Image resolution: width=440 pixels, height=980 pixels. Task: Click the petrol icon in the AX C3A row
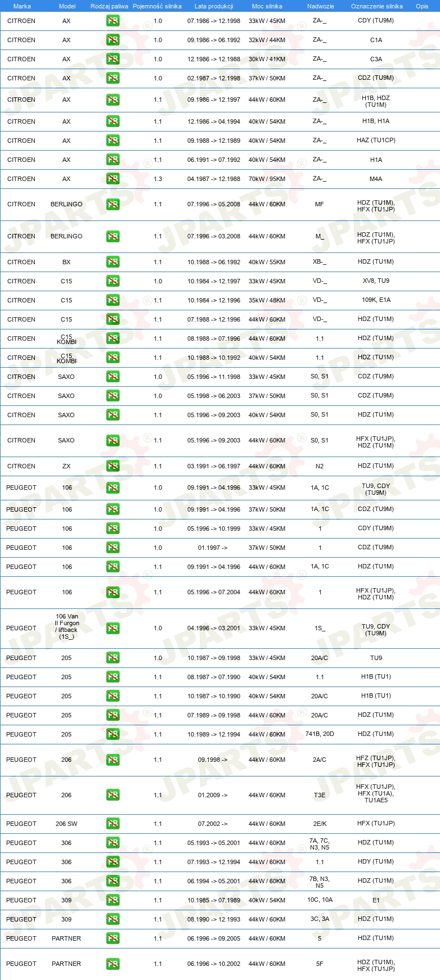113,59
